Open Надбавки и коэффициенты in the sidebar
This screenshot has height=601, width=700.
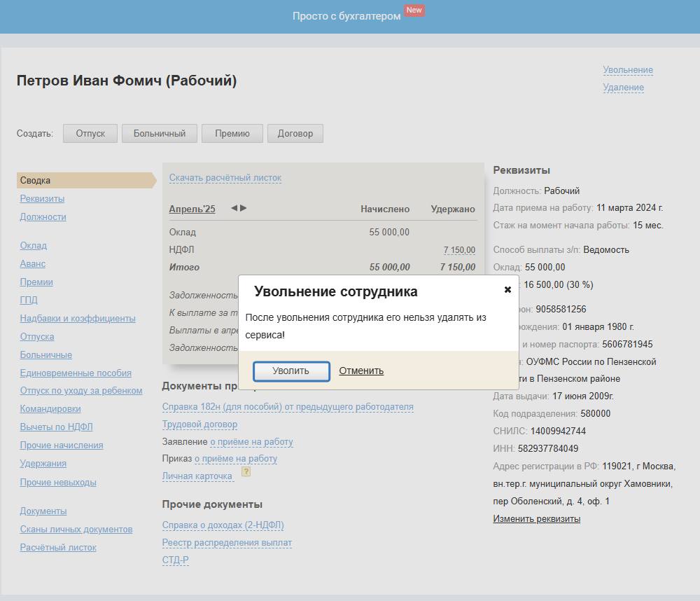78,319
